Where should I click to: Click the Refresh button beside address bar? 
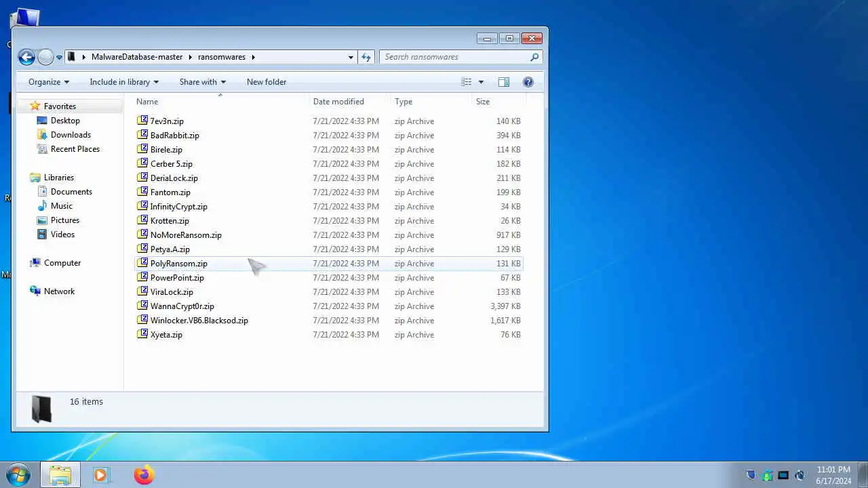click(366, 57)
